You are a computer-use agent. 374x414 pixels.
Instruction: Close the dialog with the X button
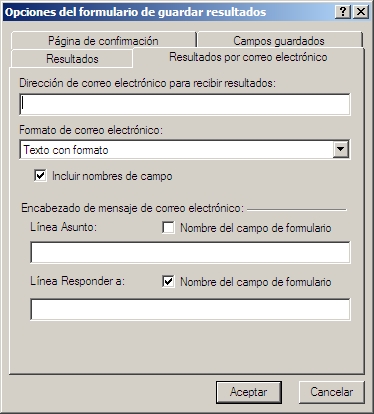361,12
